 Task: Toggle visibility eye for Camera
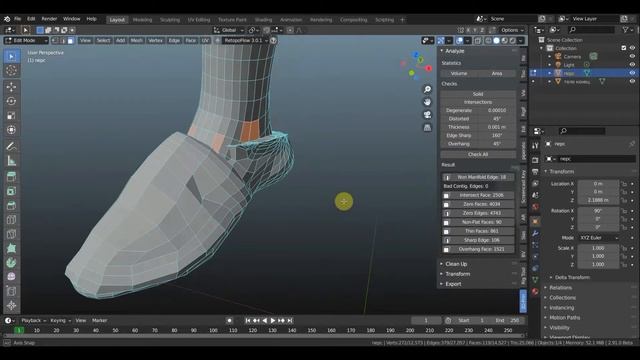(632, 56)
